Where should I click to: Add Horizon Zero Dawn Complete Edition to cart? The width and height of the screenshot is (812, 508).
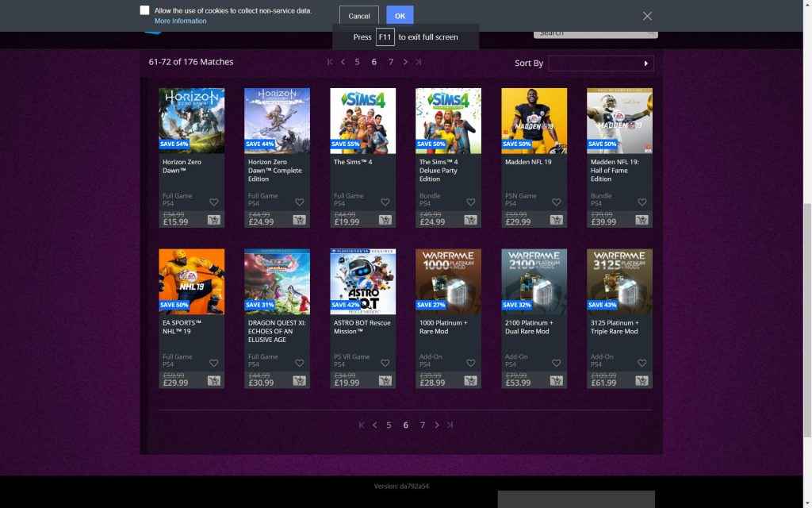tap(299, 220)
